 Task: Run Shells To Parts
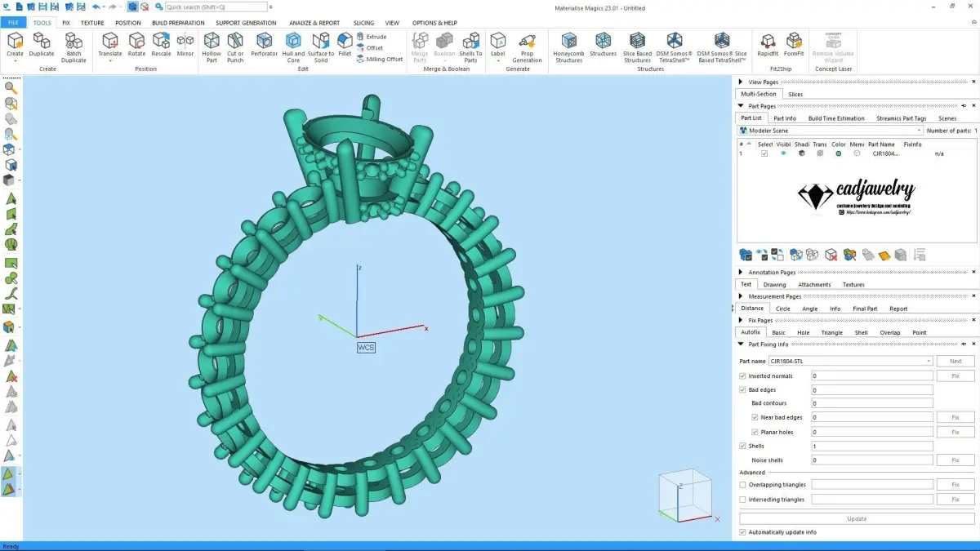pos(470,47)
